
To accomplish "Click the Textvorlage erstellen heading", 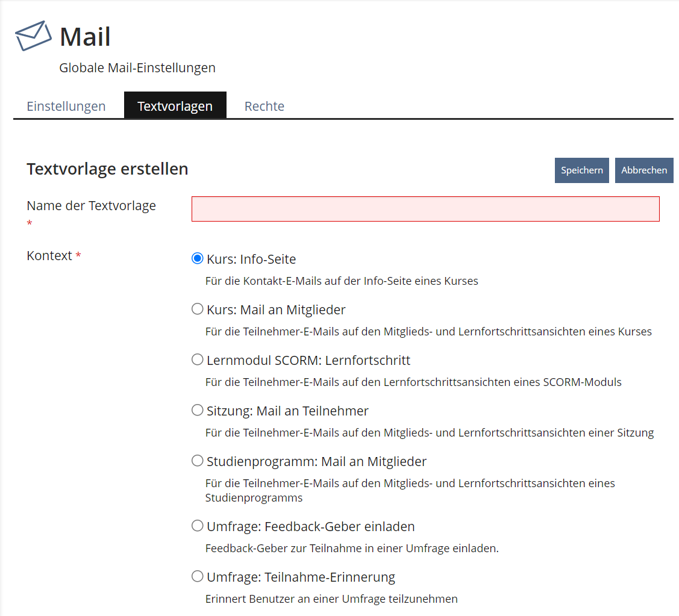I will coord(107,169).
